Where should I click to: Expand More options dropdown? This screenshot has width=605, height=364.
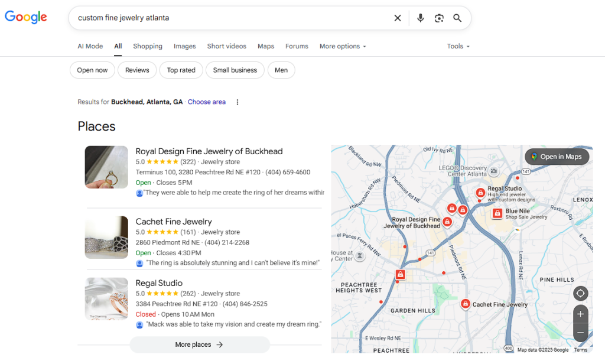point(343,46)
